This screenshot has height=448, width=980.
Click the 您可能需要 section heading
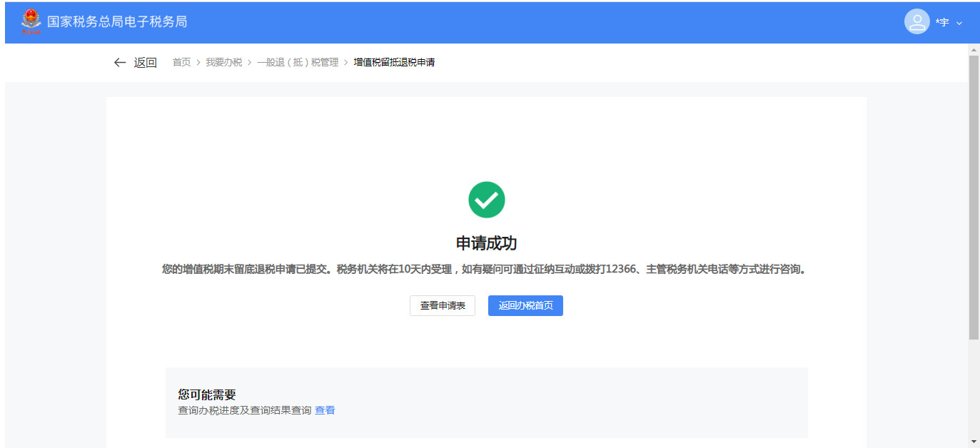tap(207, 394)
